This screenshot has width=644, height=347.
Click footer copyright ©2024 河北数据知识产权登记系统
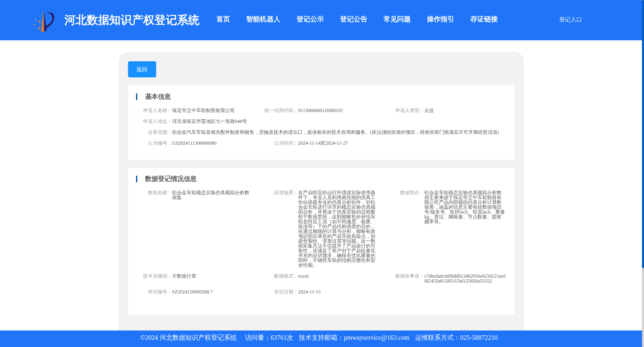click(x=188, y=338)
